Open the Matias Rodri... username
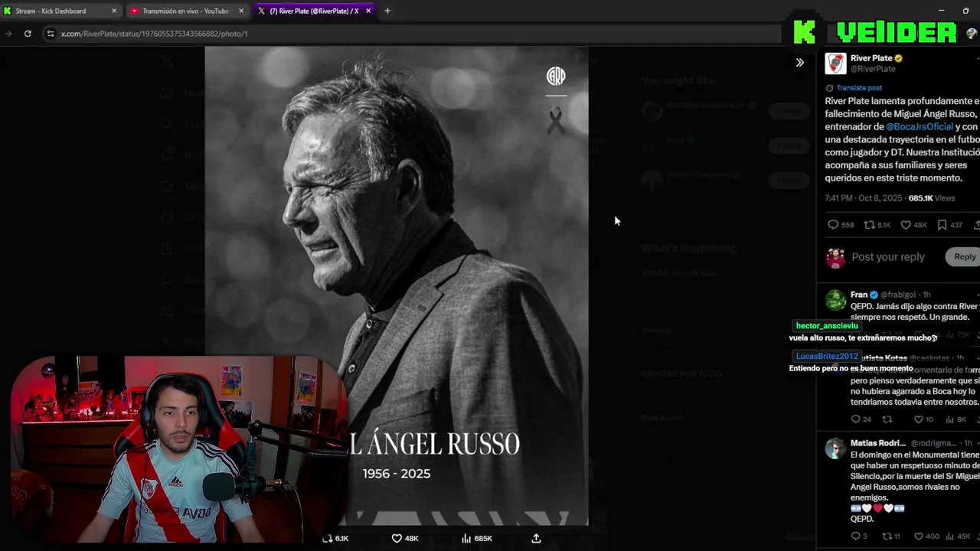 point(878,443)
